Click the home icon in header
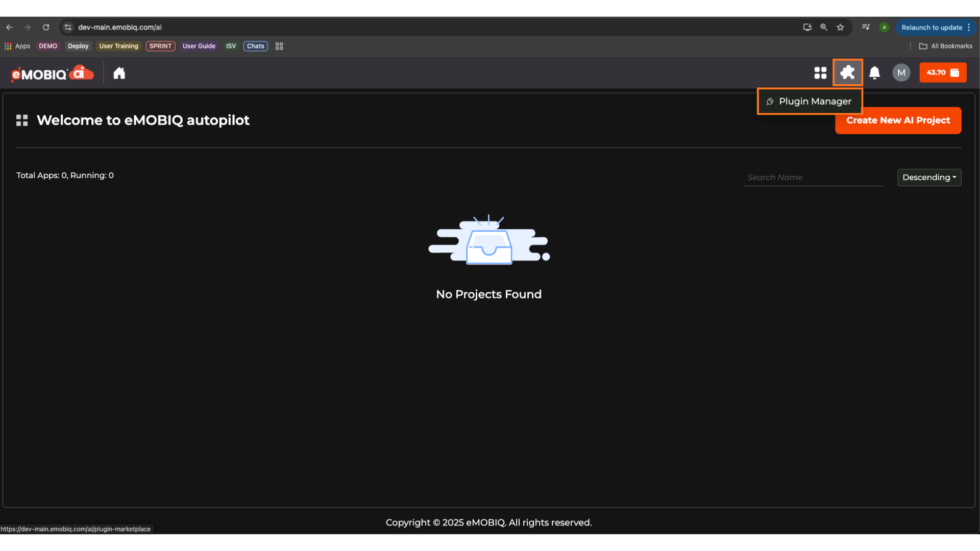980x551 pixels. click(x=119, y=73)
